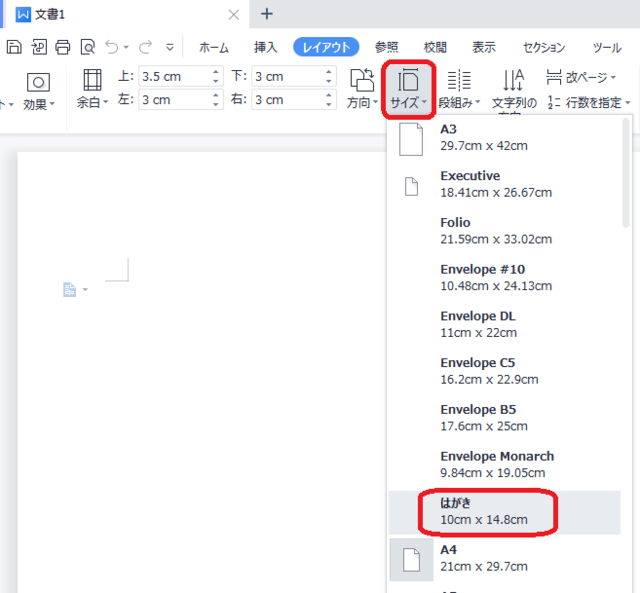Image resolution: width=640 pixels, height=593 pixels.
Task: Select the はがき 10cm x 14.8cm paper size
Action: pyautogui.click(x=484, y=511)
